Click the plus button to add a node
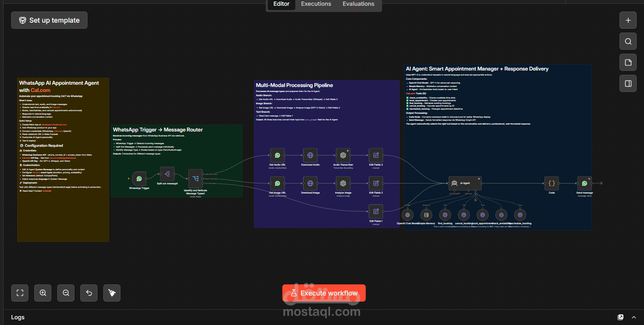Viewport: 644px width, 325px height. (628, 20)
